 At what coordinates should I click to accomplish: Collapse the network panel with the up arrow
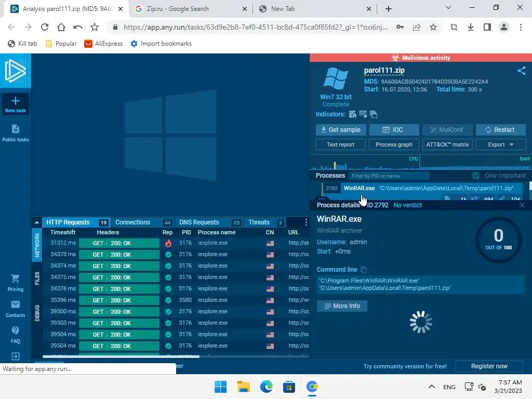37,222
